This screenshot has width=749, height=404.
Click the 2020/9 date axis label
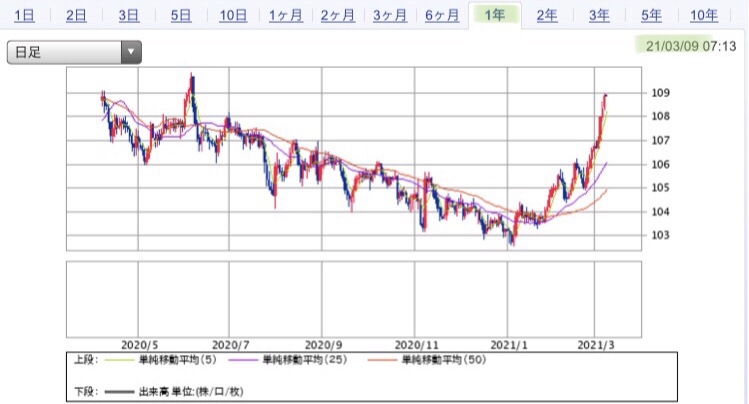coord(323,345)
